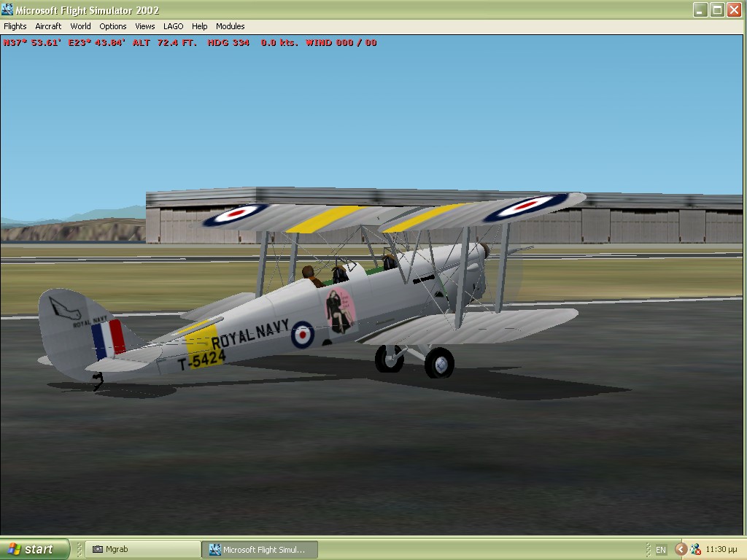
Task: Click the taskbar toolbar grip handle
Action: click(80, 549)
